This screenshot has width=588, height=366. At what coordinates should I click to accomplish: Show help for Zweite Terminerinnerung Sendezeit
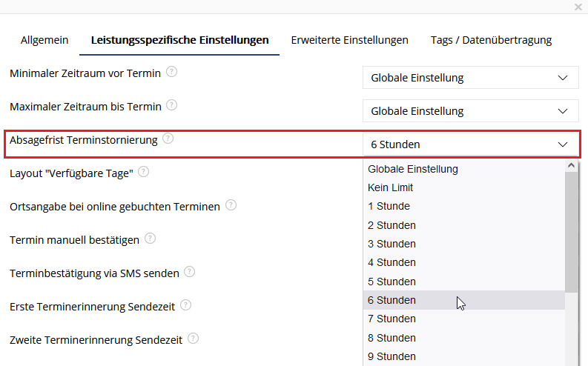193,339
